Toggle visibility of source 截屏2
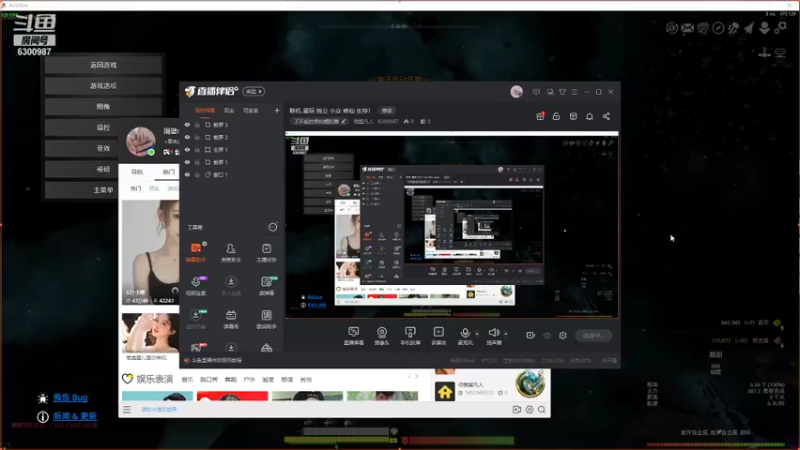The width and height of the screenshot is (800, 450). (187, 137)
